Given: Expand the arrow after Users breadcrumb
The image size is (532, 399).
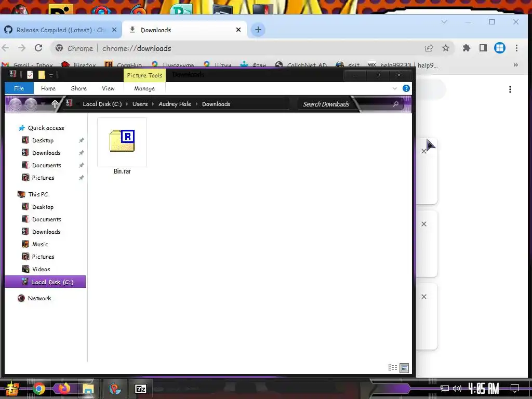Looking at the screenshot, I should (153, 104).
